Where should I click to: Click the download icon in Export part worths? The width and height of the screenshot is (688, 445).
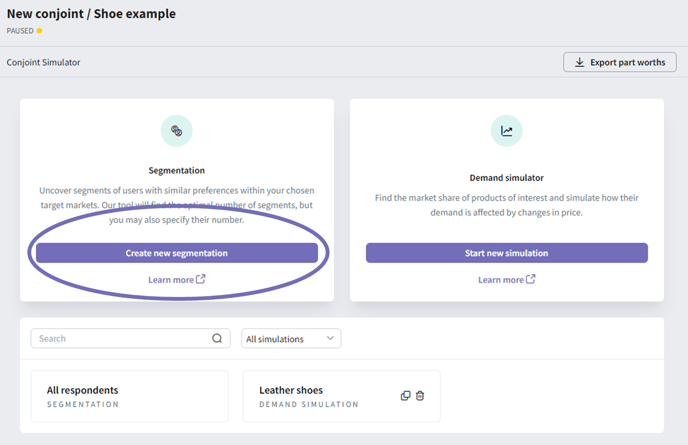point(580,62)
